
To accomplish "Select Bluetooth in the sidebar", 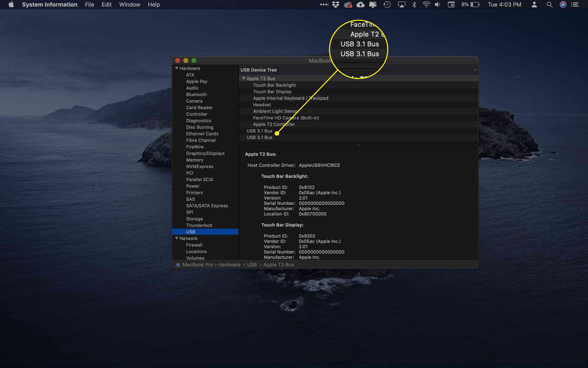I will pyautogui.click(x=196, y=95).
